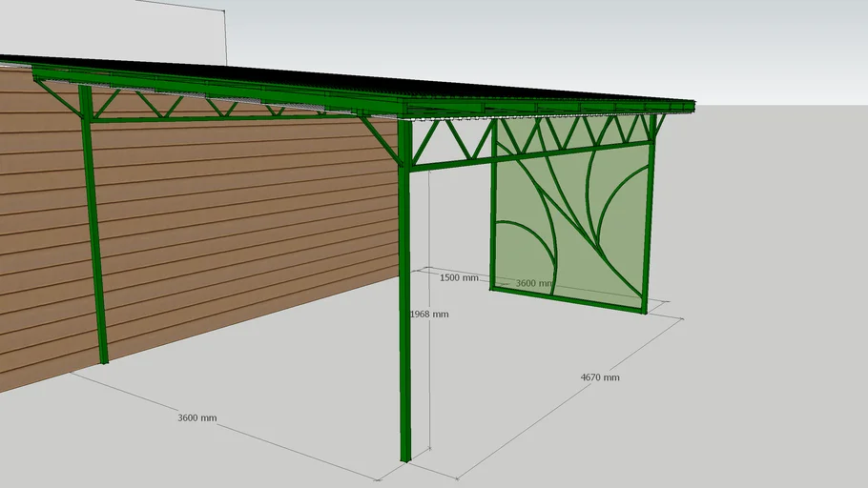868x488 pixels.
Task: Select the 1968 mm height dimension
Action: [x=429, y=314]
